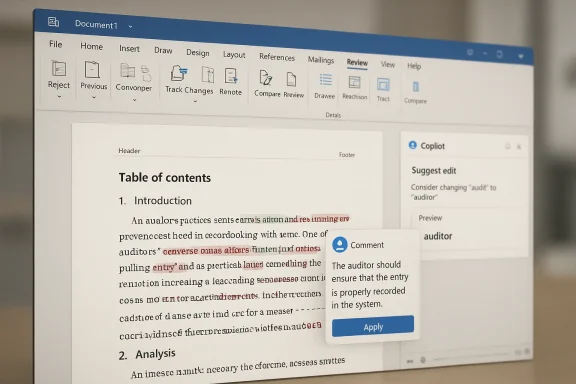Open the File menu
This screenshot has height=384, width=576.
pos(55,44)
